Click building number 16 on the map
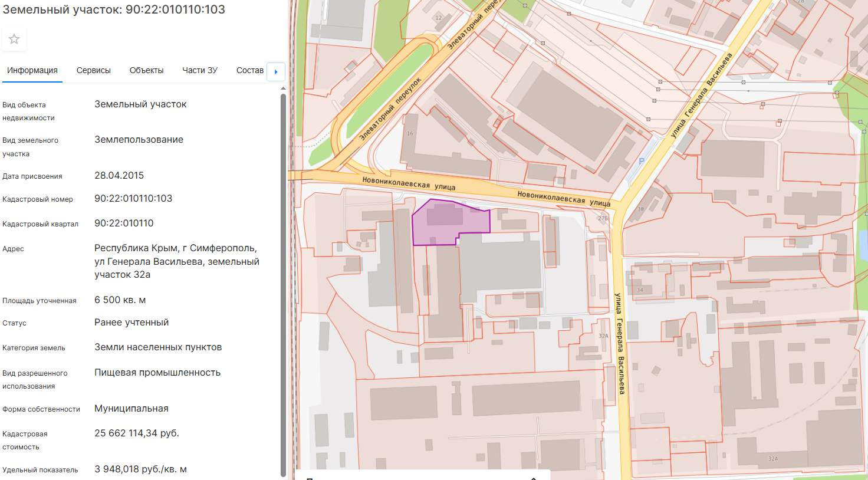Screen dimensions: 868x480 [x=410, y=134]
